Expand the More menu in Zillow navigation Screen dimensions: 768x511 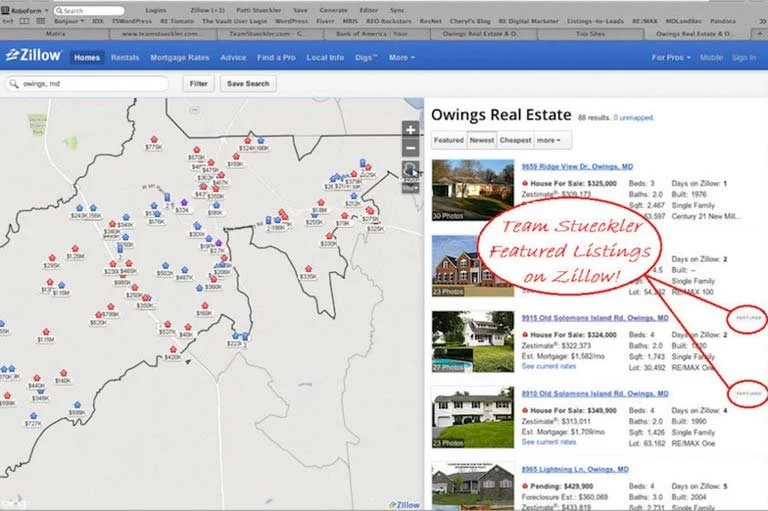click(x=402, y=57)
